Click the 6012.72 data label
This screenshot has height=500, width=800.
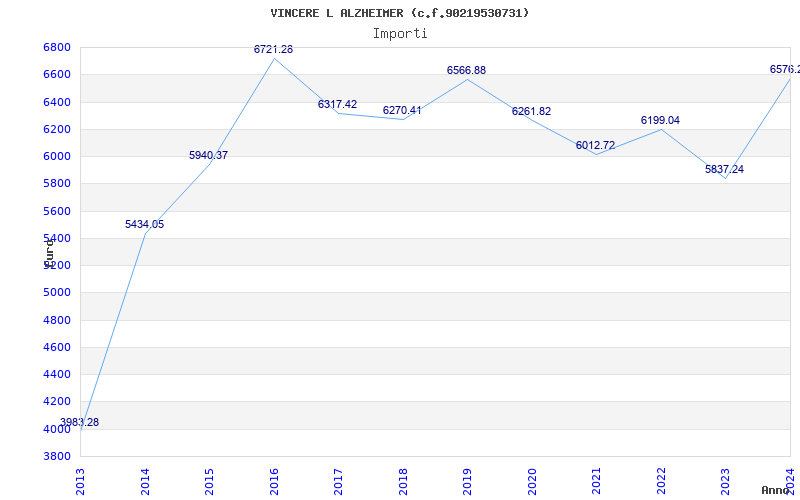click(595, 145)
